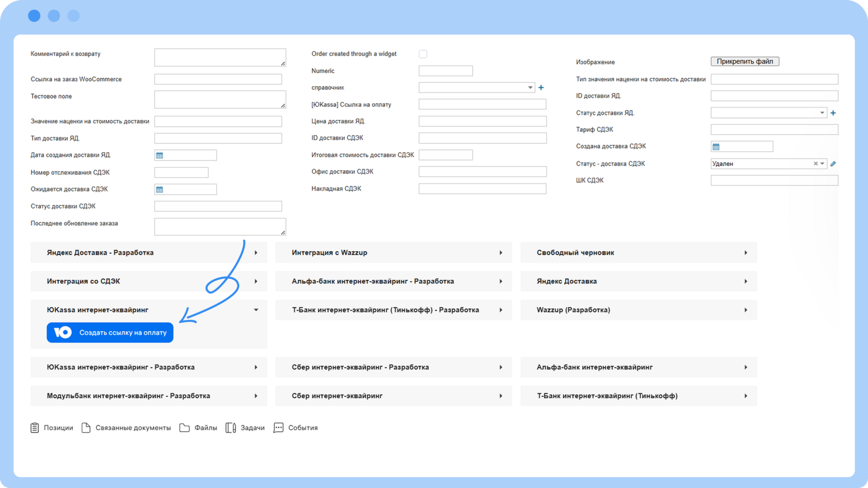The width and height of the screenshot is (868, 488).
Task: Clear the Удален value with the x icon
Action: 816,164
